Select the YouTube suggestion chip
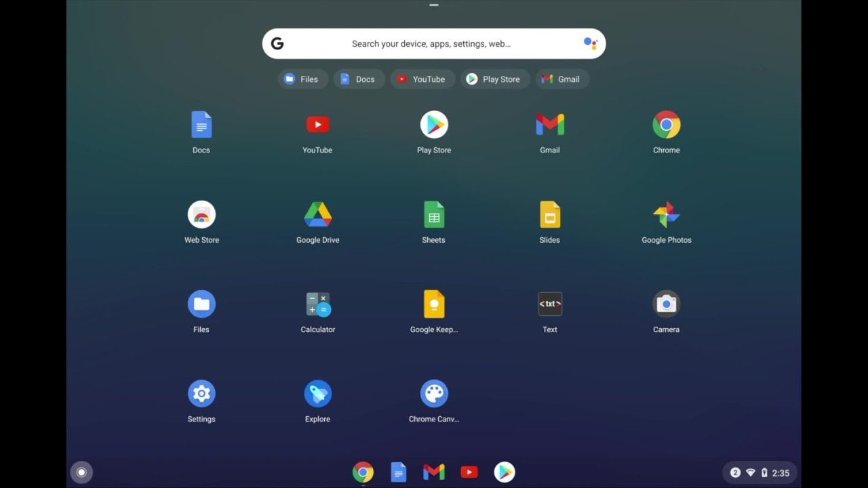 click(422, 79)
